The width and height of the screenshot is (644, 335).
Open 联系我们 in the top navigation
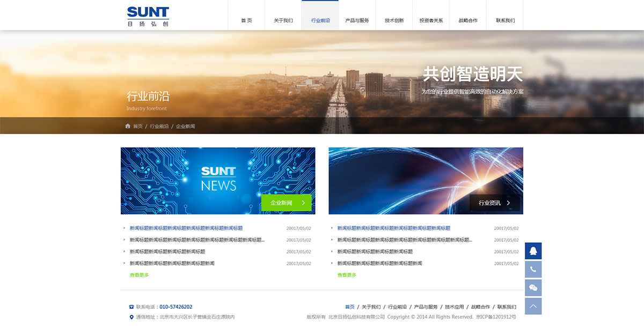point(505,20)
